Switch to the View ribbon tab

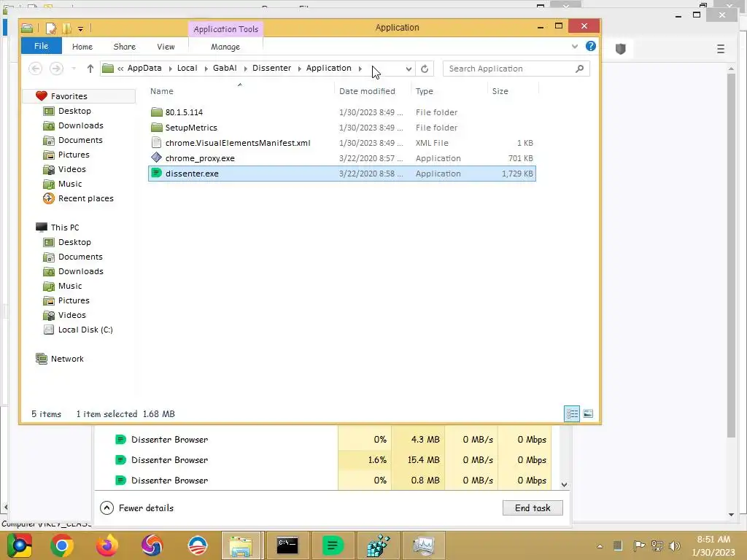click(166, 47)
